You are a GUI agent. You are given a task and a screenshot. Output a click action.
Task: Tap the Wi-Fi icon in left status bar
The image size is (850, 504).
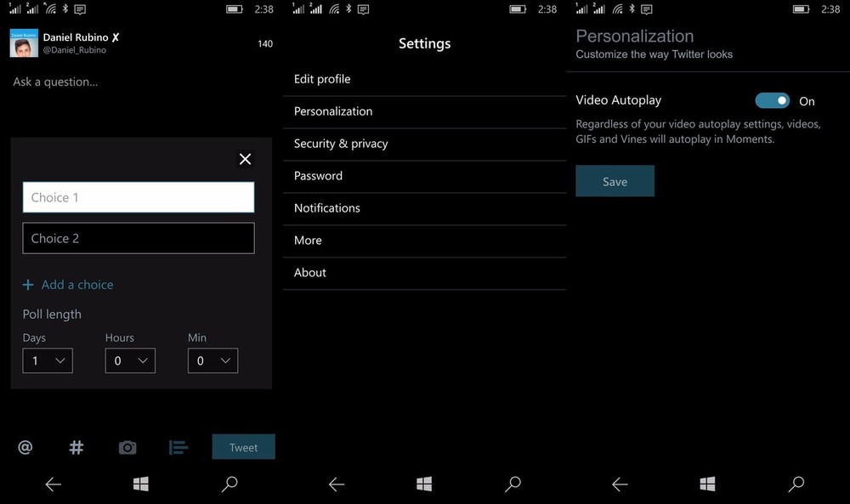[50, 8]
